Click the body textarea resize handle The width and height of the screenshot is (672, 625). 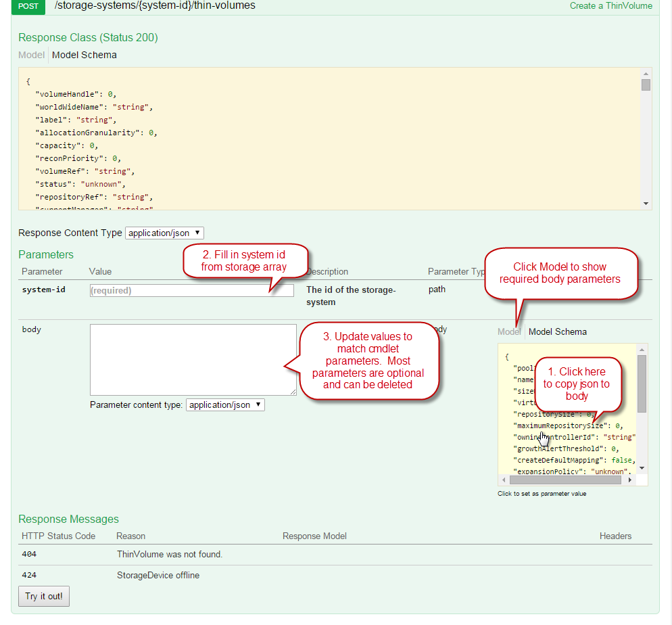[293, 392]
